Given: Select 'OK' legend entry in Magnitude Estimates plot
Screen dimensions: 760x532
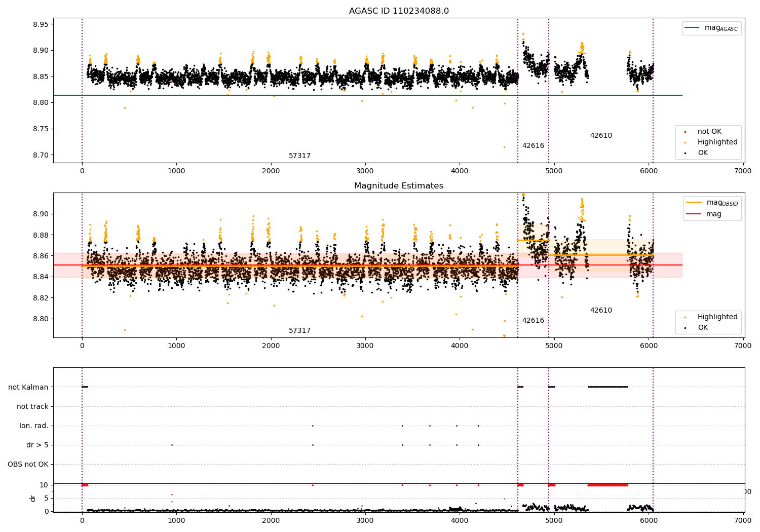Looking at the screenshot, I should [x=702, y=328].
